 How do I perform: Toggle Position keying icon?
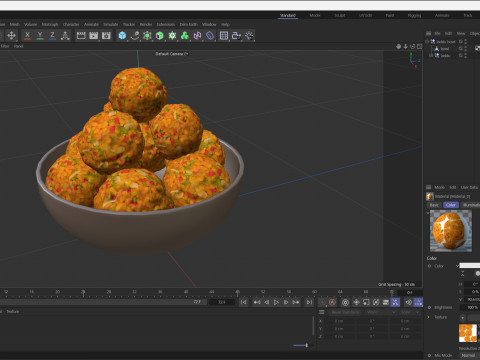point(356,302)
